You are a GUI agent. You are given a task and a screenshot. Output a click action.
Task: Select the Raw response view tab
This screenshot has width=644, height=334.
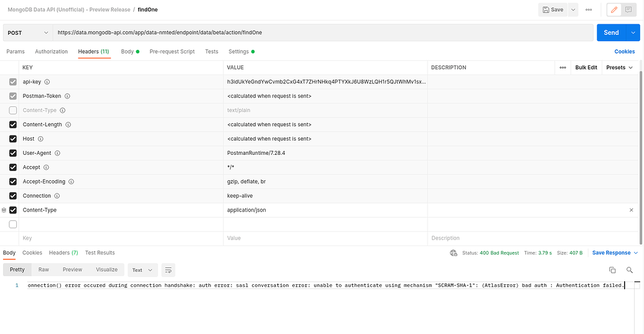coord(44,269)
